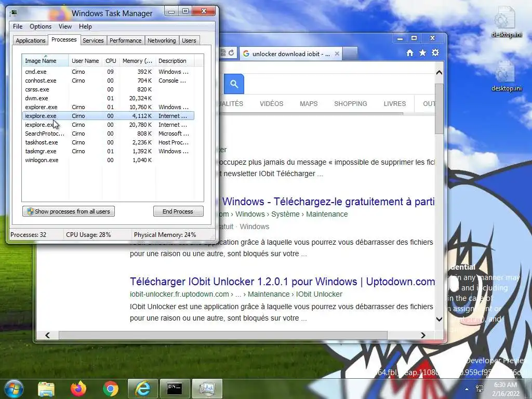The height and width of the screenshot is (399, 532).
Task: Open clock showing 6:30 AM
Action: (x=506, y=389)
